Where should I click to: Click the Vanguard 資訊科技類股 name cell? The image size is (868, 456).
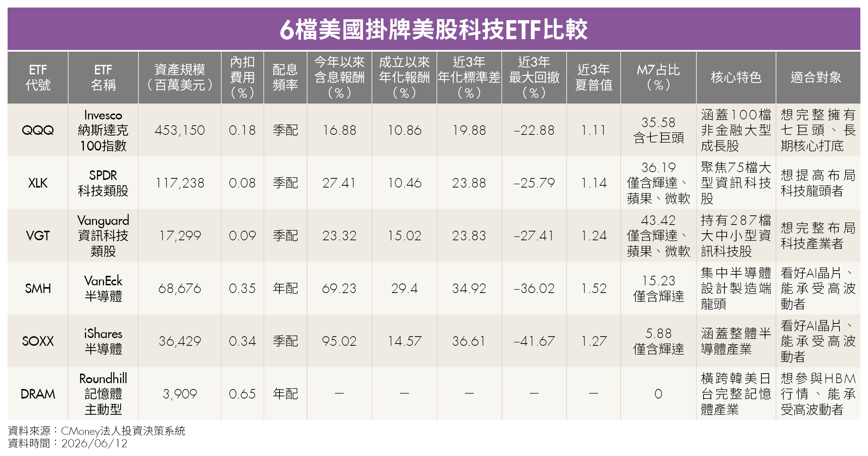103,236
